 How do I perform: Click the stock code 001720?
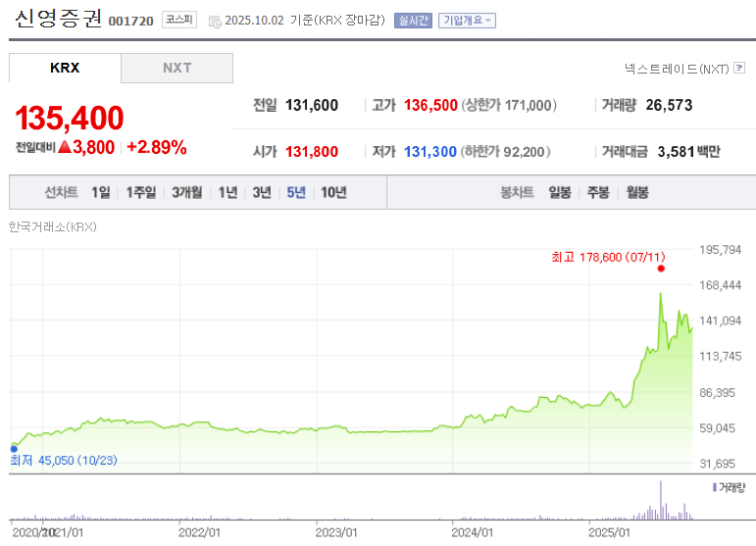[130, 22]
